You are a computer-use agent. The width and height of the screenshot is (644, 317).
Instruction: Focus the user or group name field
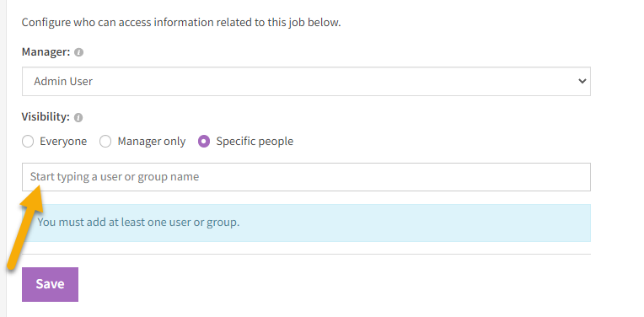click(x=306, y=177)
